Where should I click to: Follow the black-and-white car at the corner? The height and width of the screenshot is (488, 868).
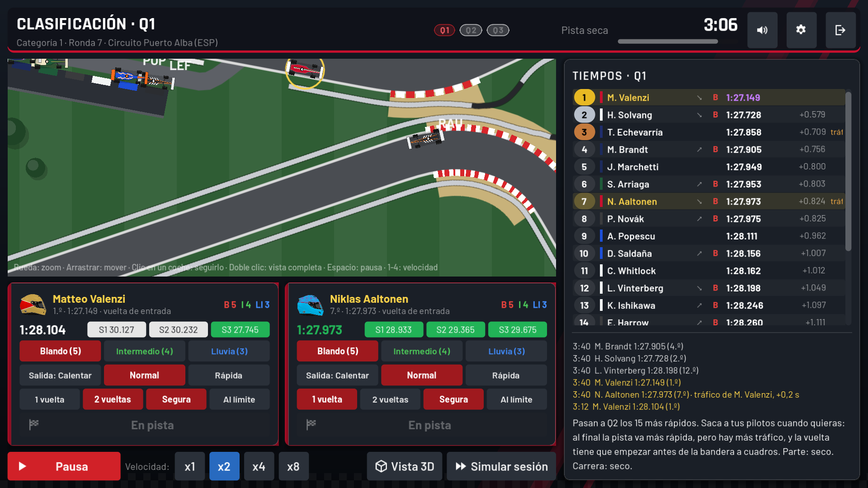(x=425, y=138)
